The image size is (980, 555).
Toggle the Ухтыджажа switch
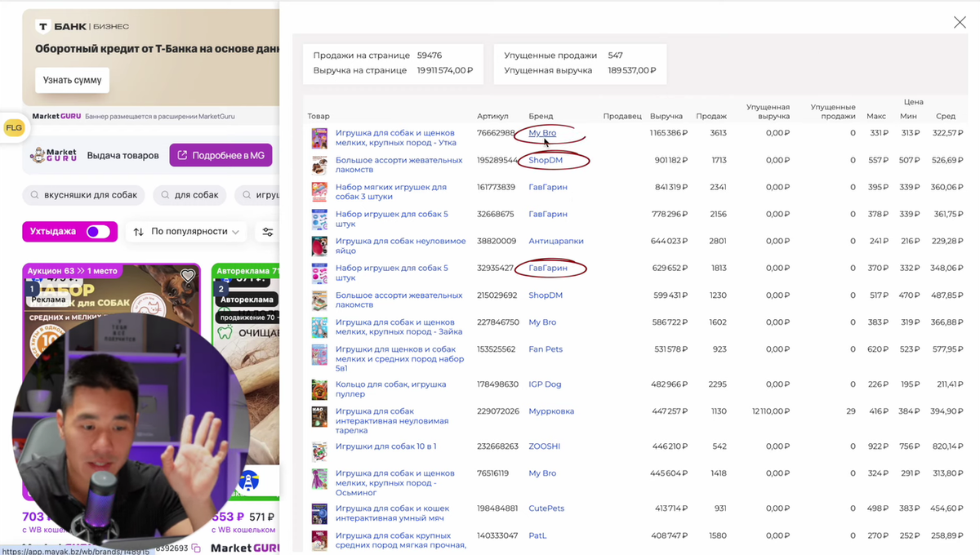point(98,232)
